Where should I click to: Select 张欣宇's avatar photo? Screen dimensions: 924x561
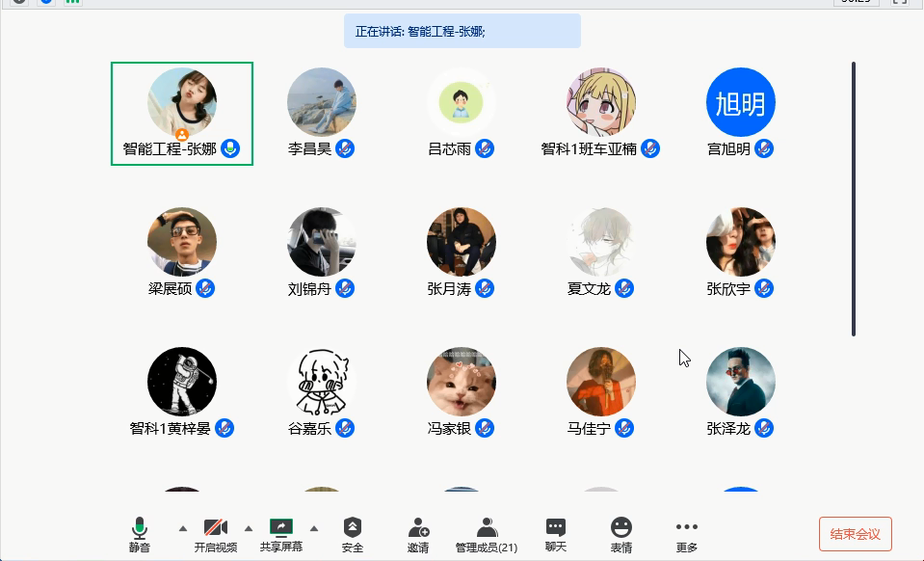[x=741, y=242]
